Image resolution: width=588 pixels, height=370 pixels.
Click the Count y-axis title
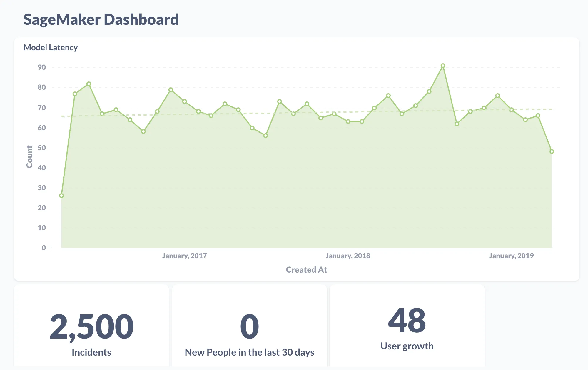click(29, 157)
